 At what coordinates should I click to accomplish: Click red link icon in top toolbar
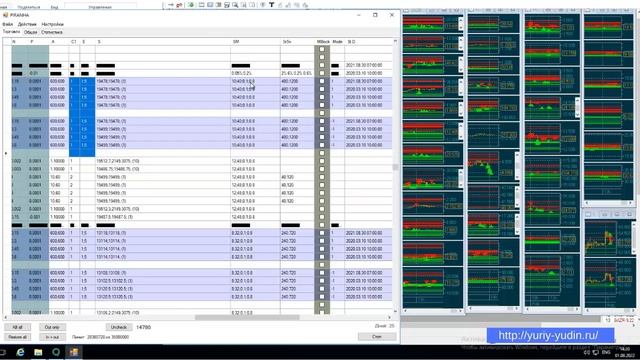coord(179,5)
